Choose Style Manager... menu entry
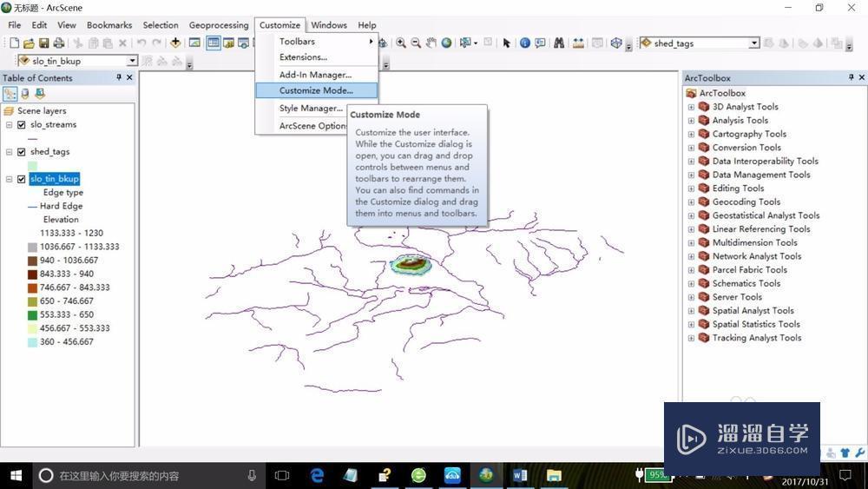Image resolution: width=868 pixels, height=489 pixels. pyautogui.click(x=302, y=108)
